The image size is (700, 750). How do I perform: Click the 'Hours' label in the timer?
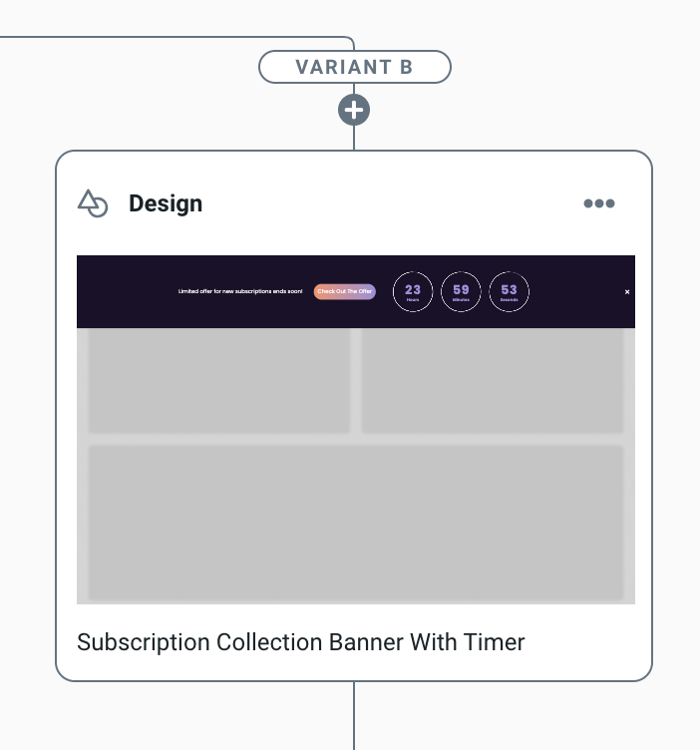[413, 299]
